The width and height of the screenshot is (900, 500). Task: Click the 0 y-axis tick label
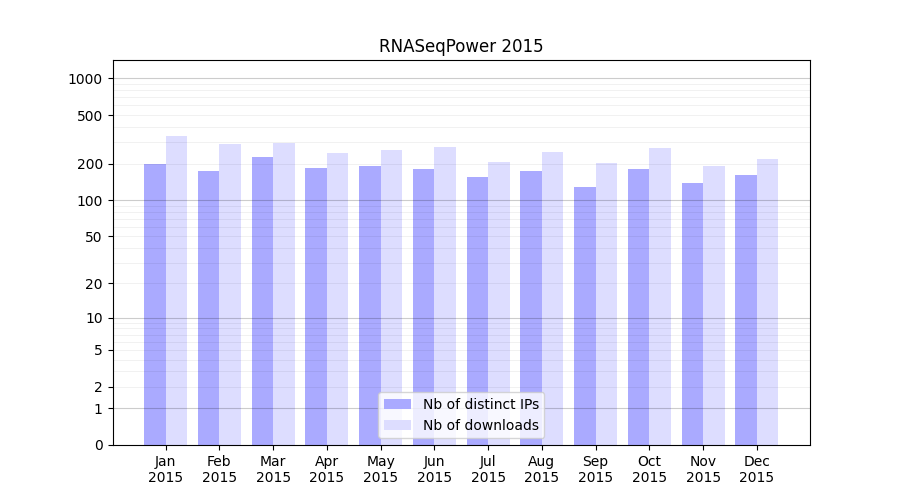pos(98,445)
